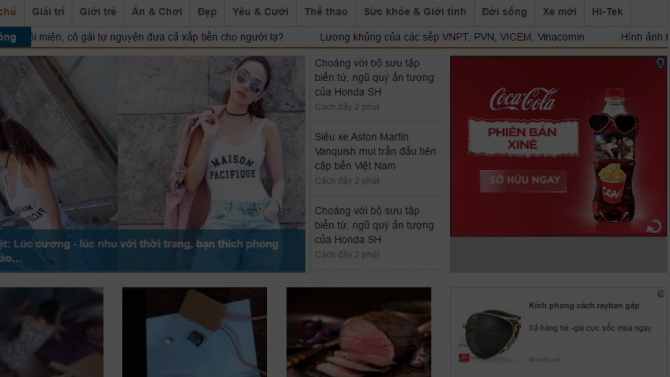Click the Coca-Cola logo in ad
This screenshot has height=377, width=670.
click(x=523, y=99)
